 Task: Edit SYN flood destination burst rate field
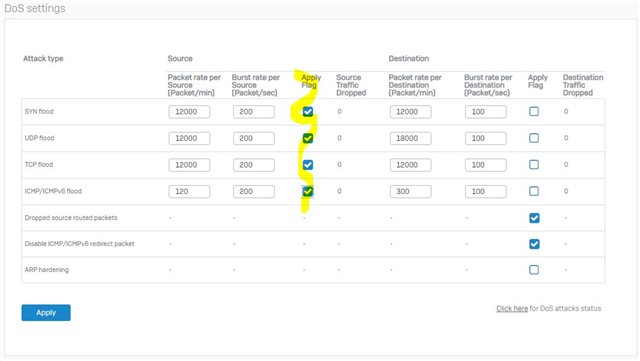pos(486,111)
